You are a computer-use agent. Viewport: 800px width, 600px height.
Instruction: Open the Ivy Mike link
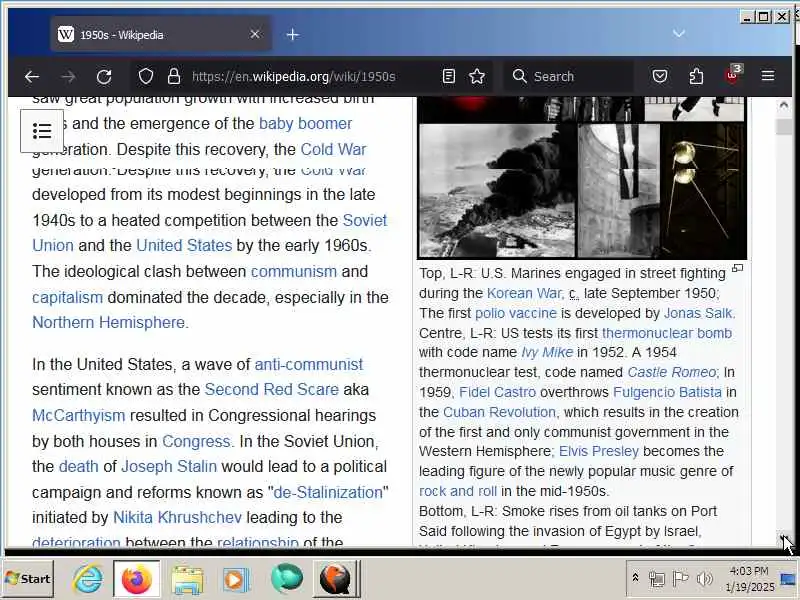(547, 353)
